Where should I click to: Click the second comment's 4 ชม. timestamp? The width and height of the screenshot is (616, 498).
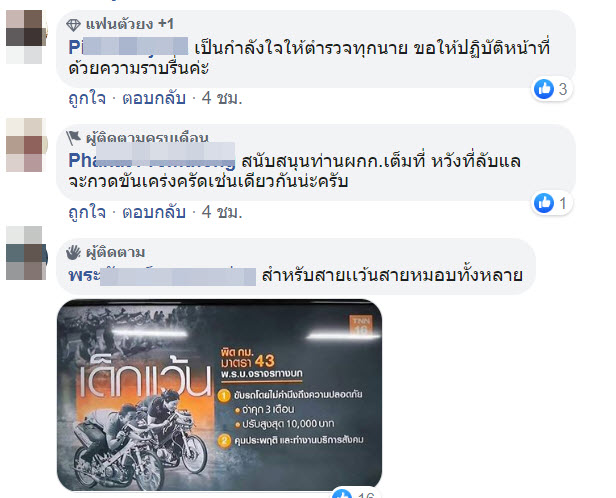pos(222,212)
